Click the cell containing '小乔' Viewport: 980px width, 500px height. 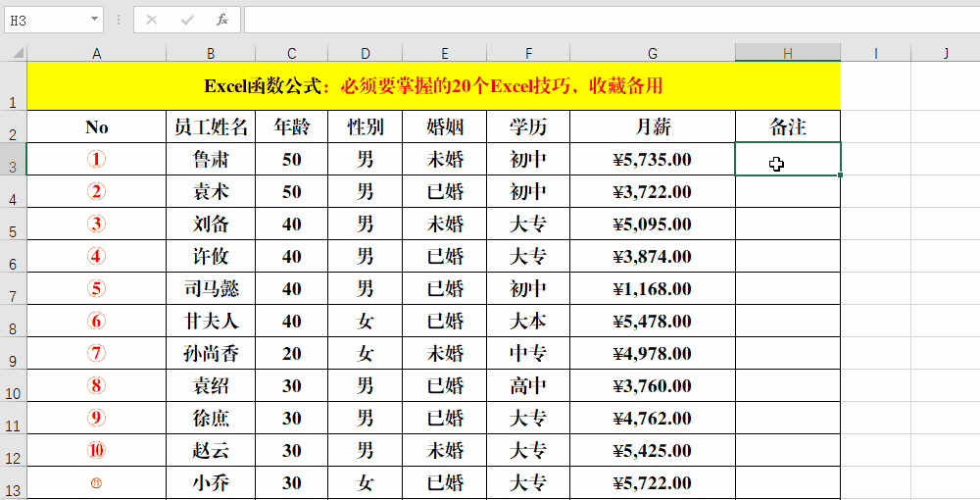[211, 483]
